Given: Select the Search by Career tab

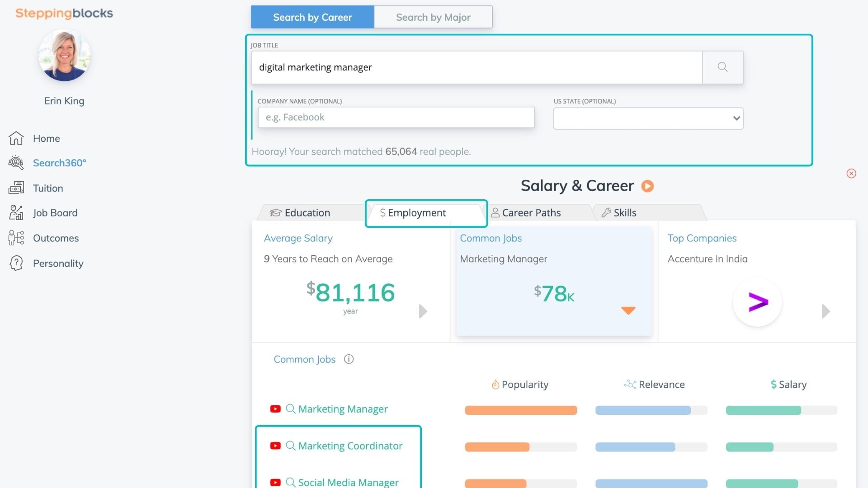Looking at the screenshot, I should point(312,17).
